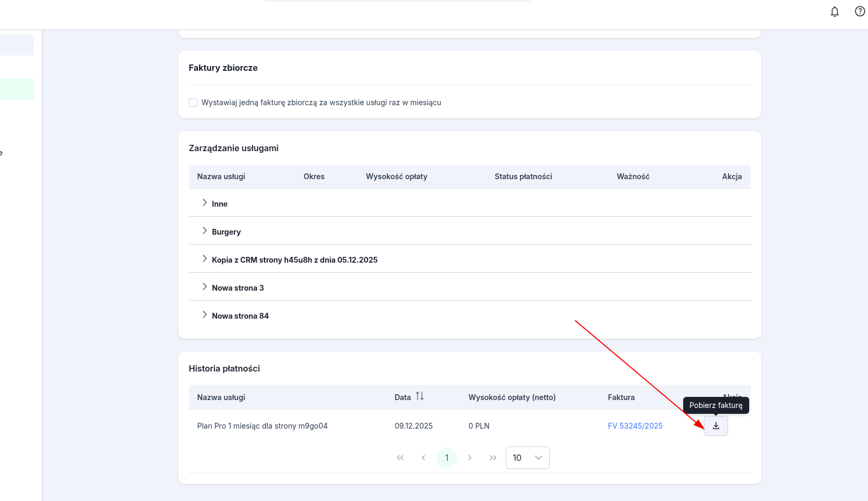Click the Nazwa usługi header in payment history
The height and width of the screenshot is (501, 868).
[x=221, y=397]
